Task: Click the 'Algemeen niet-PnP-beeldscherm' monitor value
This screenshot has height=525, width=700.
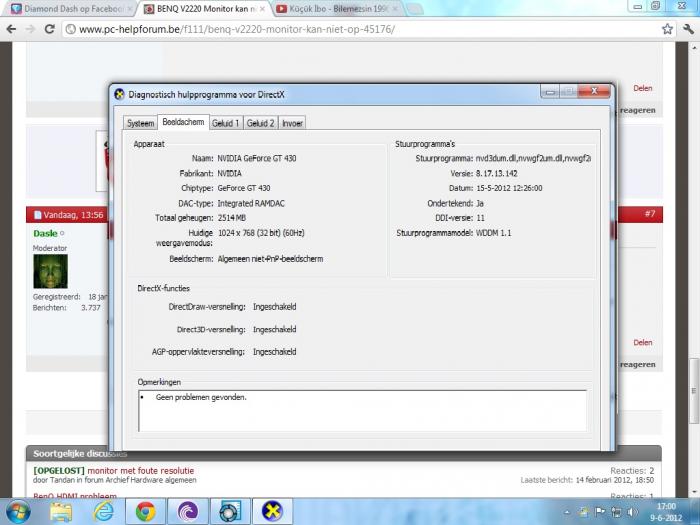Action: coord(270,259)
